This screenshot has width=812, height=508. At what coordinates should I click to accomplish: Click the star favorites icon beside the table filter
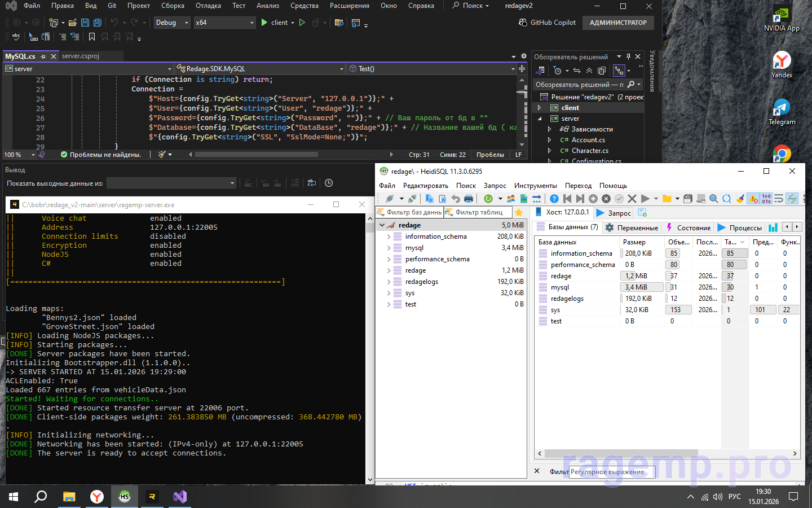coord(519,212)
